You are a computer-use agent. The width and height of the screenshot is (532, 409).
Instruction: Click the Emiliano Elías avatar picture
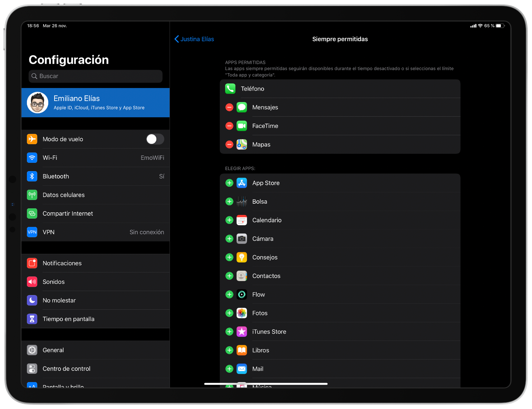[38, 103]
